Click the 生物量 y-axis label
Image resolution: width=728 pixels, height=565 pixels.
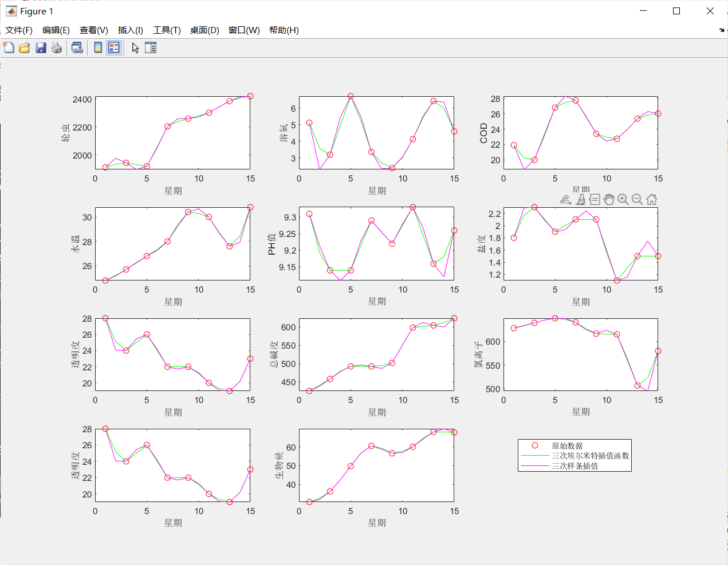(x=279, y=465)
